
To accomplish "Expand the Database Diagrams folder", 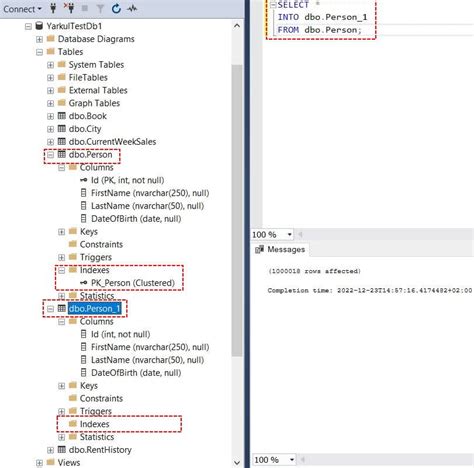I will pyautogui.click(x=39, y=39).
